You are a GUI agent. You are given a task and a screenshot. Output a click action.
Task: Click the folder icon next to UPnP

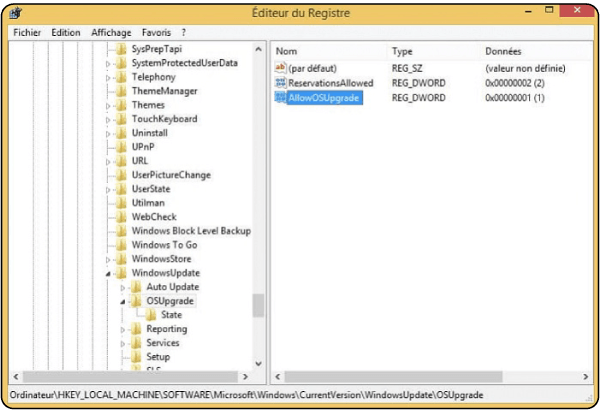point(121,147)
